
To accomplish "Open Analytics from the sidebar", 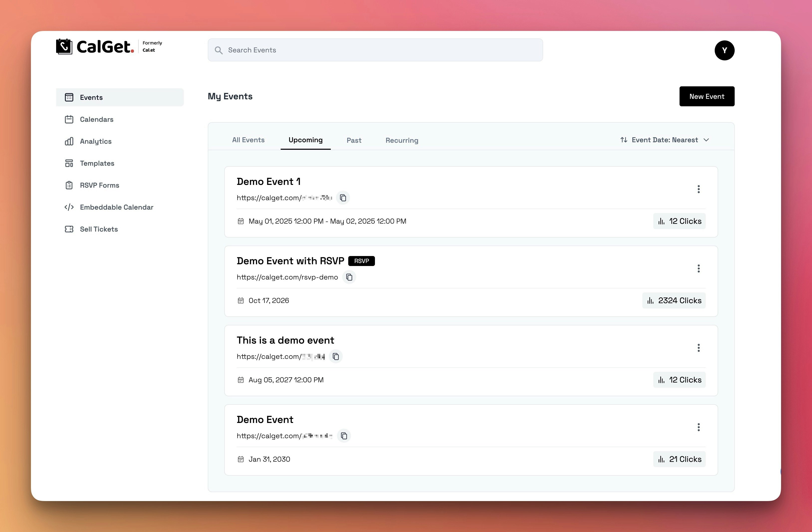I will (96, 141).
